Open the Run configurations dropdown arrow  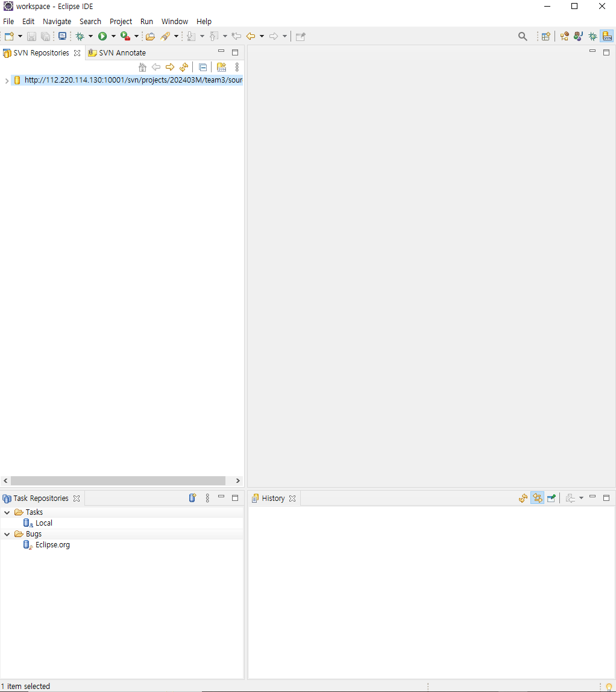(x=113, y=36)
